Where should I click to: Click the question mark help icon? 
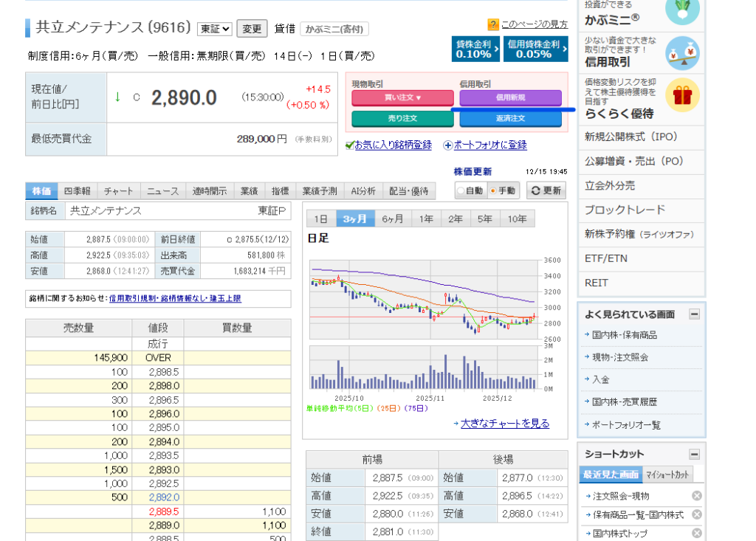493,25
